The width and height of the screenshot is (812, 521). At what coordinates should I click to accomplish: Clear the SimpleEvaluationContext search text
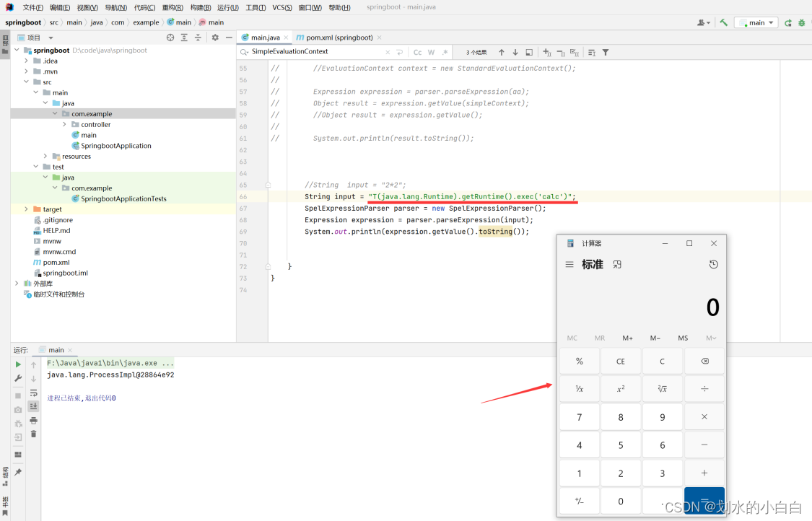click(x=388, y=52)
